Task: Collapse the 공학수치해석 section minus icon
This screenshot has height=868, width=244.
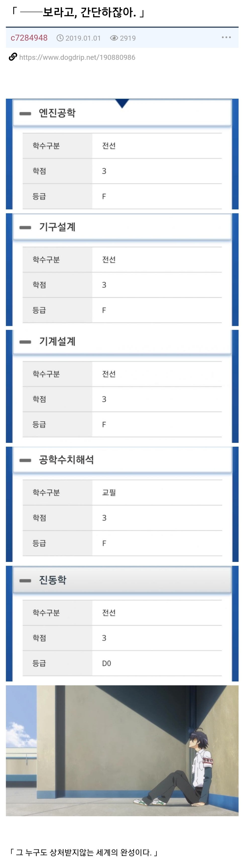Action: pyautogui.click(x=25, y=460)
